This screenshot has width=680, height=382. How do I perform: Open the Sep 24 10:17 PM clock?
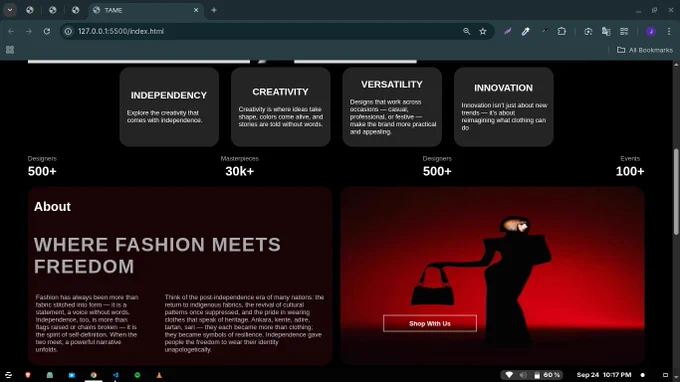pos(604,375)
